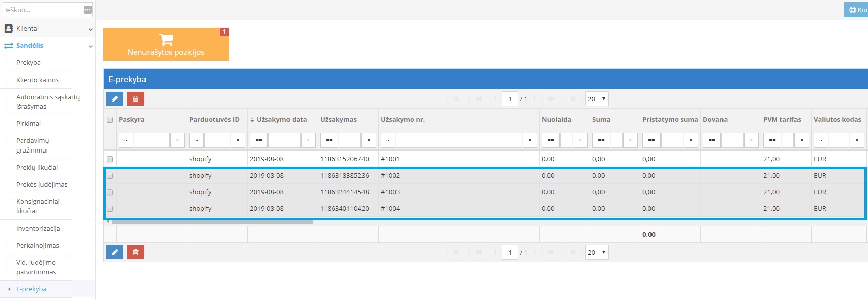
Task: Check the row for order #1003
Action: [x=110, y=192]
